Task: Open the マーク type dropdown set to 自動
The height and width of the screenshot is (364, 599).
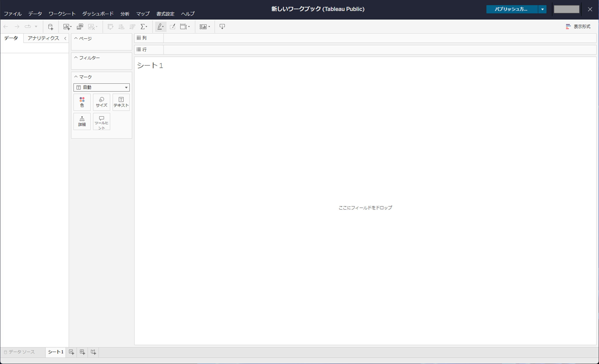Action: coord(101,87)
